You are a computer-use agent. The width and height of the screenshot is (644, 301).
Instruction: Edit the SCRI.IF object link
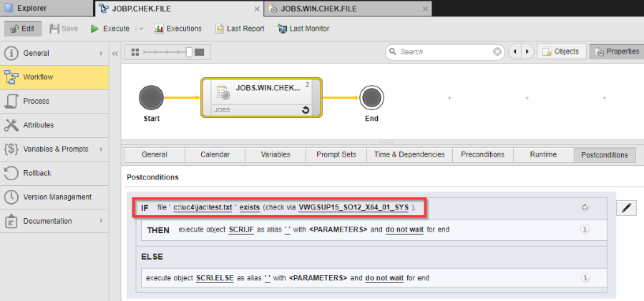tap(241, 230)
